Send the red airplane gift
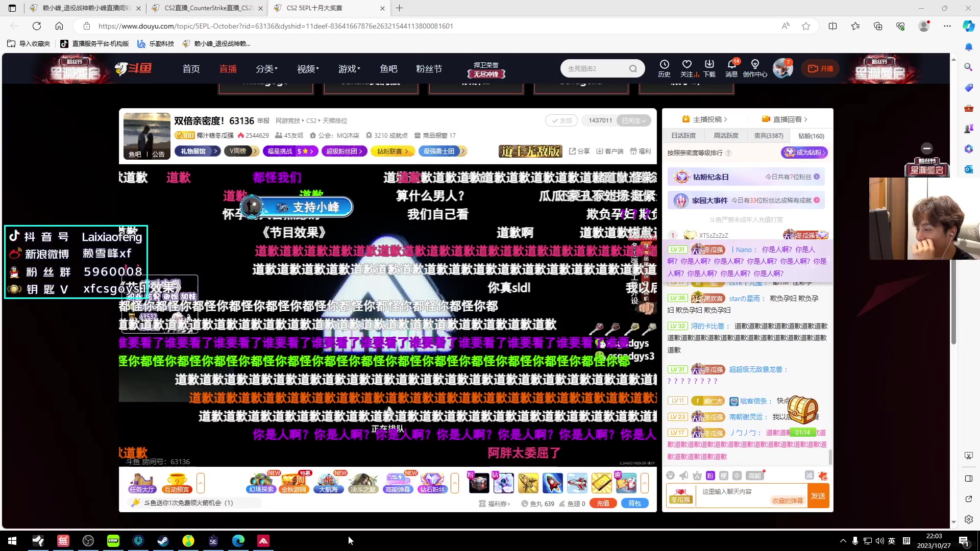The width and height of the screenshot is (980, 551). coord(577,483)
